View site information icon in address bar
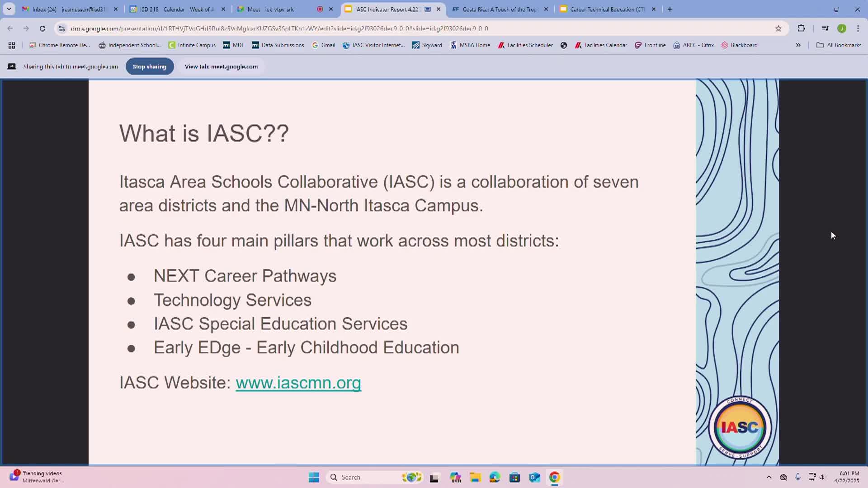868x488 pixels. click(x=62, y=28)
